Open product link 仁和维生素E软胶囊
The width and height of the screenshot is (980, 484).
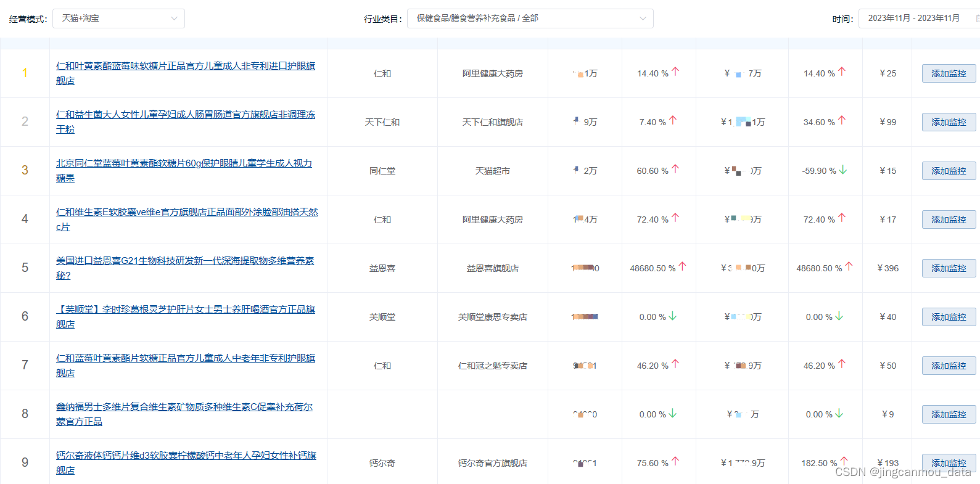click(x=187, y=219)
